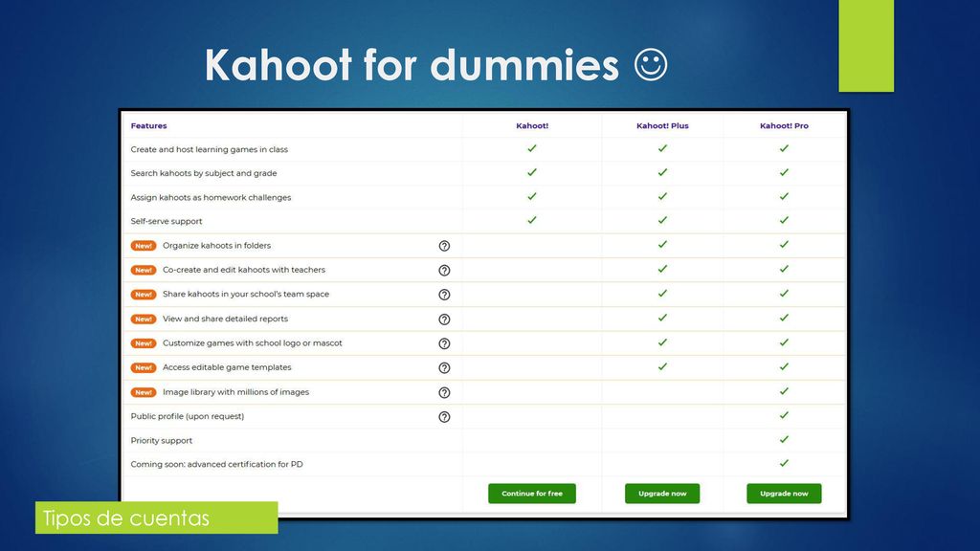The height and width of the screenshot is (551, 980).
Task: Click New! badge beside Share kahoots in team space
Action: [x=144, y=295]
